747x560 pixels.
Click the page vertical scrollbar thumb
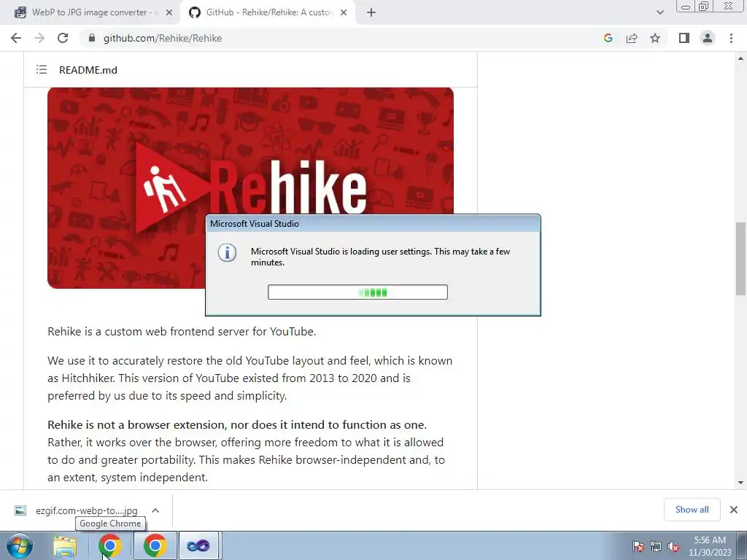[741, 259]
